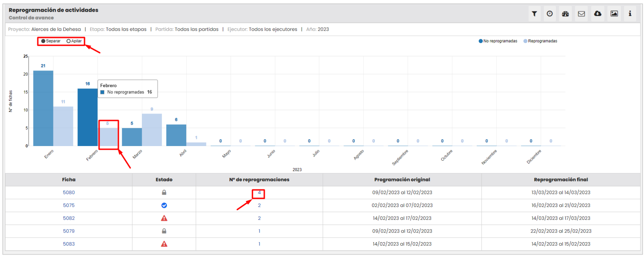The width and height of the screenshot is (644, 257).
Task: Toggle the Reprogramadas legend series
Action: point(540,41)
